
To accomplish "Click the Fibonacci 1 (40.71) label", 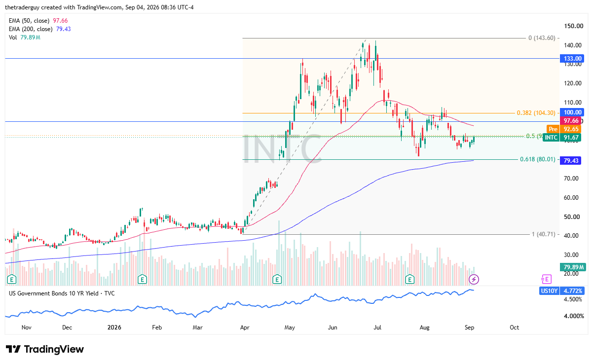I will coord(544,234).
